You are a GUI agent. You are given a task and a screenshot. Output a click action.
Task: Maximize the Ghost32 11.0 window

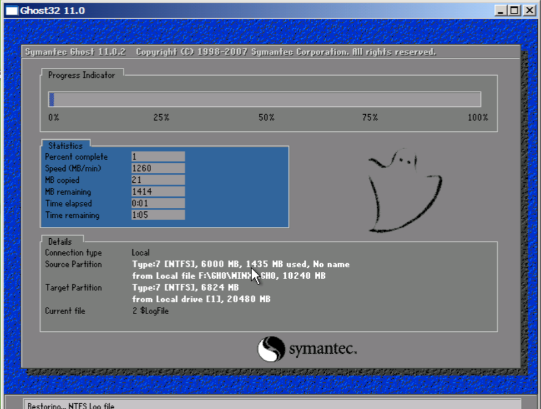514,11
